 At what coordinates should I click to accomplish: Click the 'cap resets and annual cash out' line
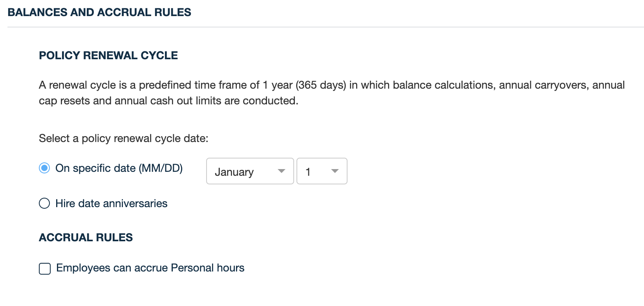[168, 101]
